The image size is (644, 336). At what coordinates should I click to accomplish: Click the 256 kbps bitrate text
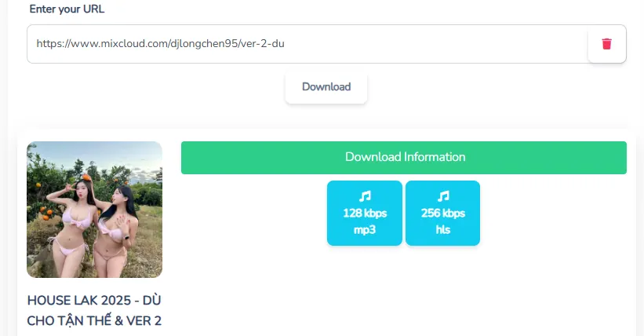point(442,213)
